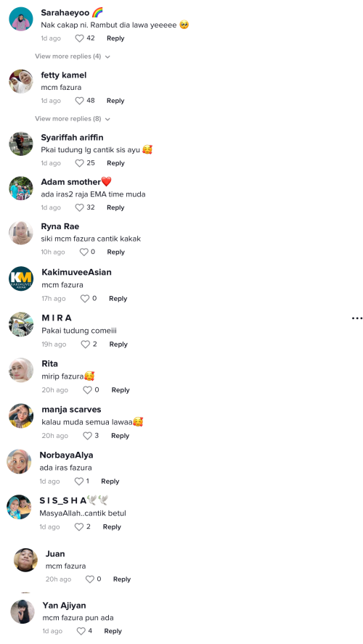Reply to NorbayaAlya's comment
The image size is (363, 644).
(x=110, y=482)
